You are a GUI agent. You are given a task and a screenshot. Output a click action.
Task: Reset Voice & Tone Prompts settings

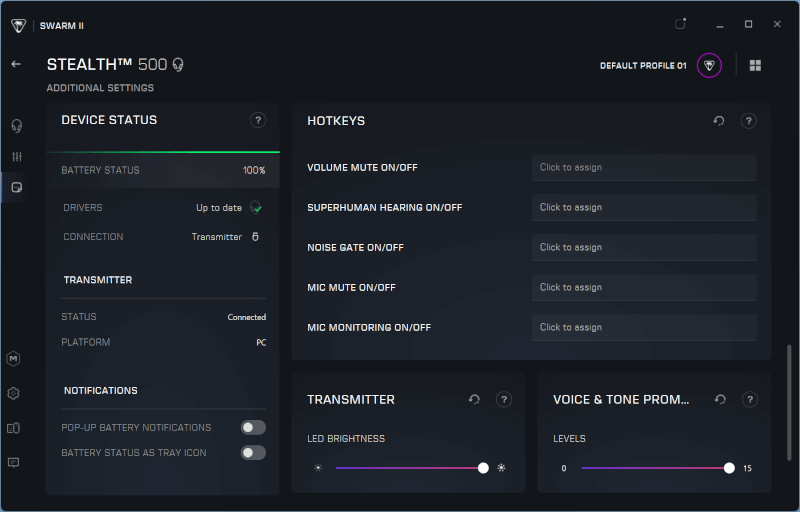pos(720,399)
